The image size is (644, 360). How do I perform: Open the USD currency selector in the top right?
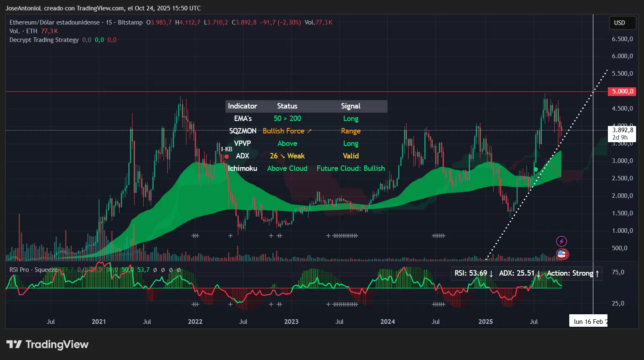[622, 23]
